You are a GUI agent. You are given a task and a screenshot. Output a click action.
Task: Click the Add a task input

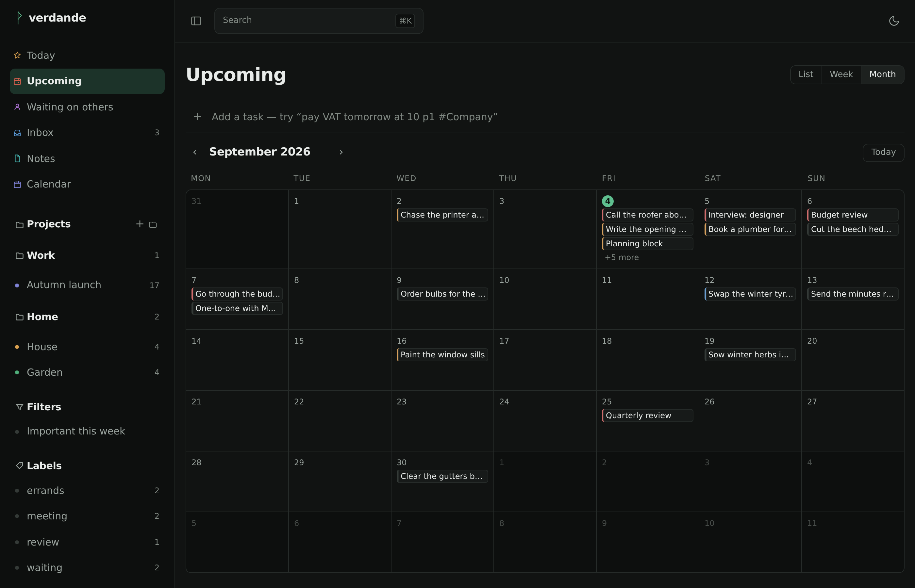[545, 117]
